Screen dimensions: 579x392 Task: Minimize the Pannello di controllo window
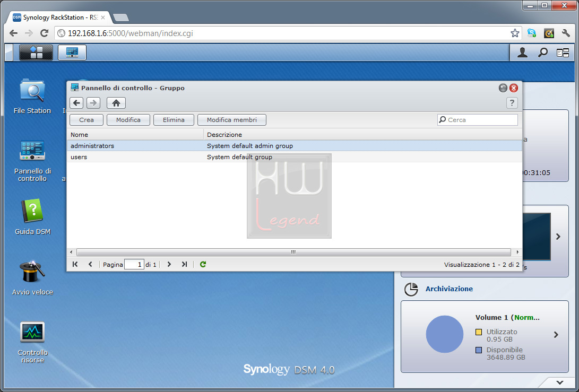(x=503, y=88)
